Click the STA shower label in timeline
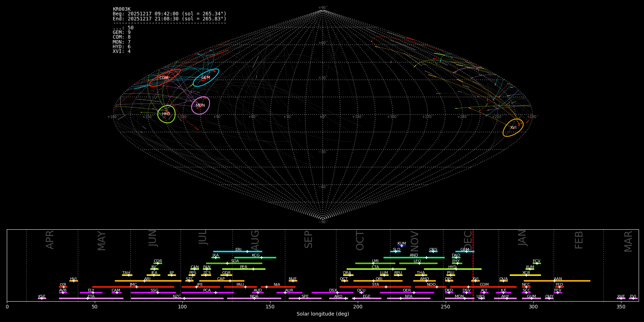Screen dimensions: 644x322 (x=375, y=285)
